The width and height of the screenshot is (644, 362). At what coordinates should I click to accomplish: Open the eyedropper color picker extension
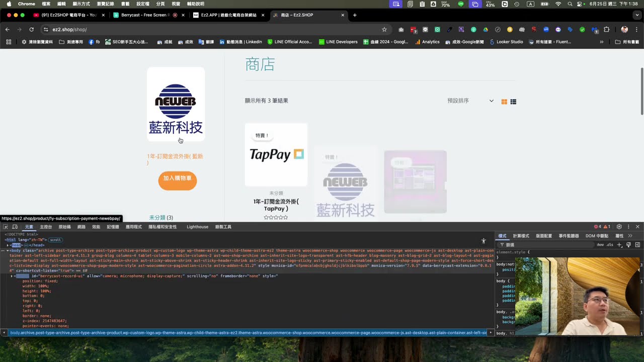(x=449, y=29)
